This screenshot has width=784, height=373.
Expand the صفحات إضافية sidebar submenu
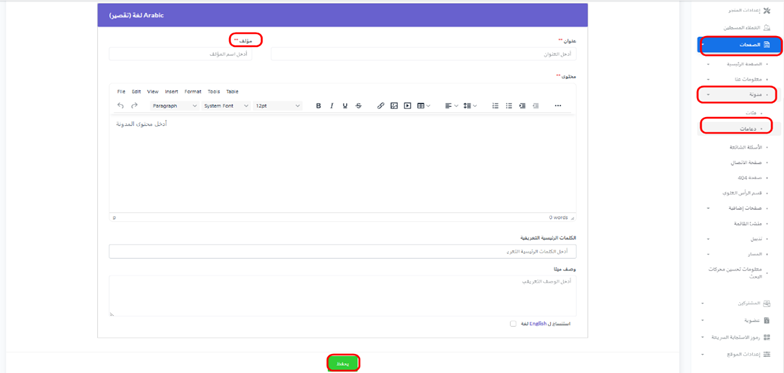pyautogui.click(x=708, y=208)
